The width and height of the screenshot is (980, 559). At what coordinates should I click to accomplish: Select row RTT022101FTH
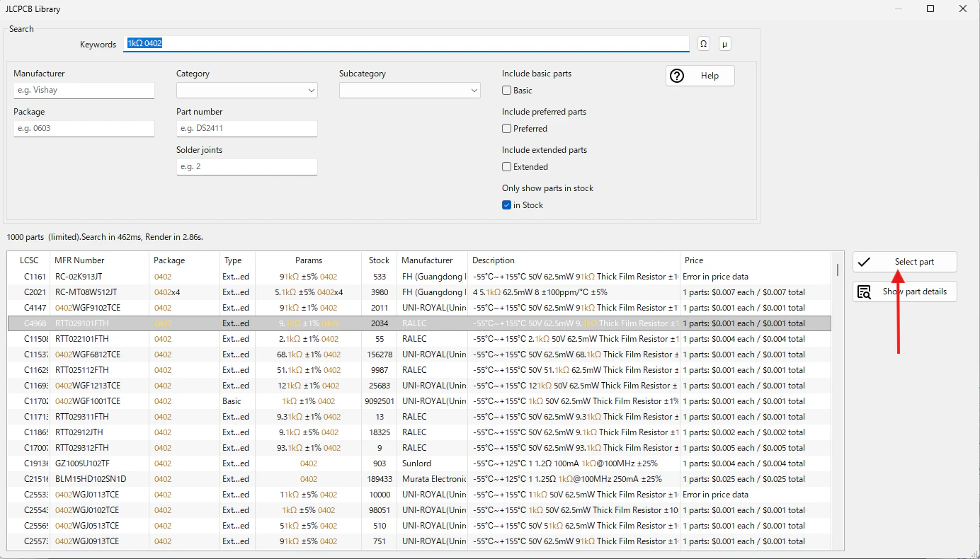coord(419,339)
